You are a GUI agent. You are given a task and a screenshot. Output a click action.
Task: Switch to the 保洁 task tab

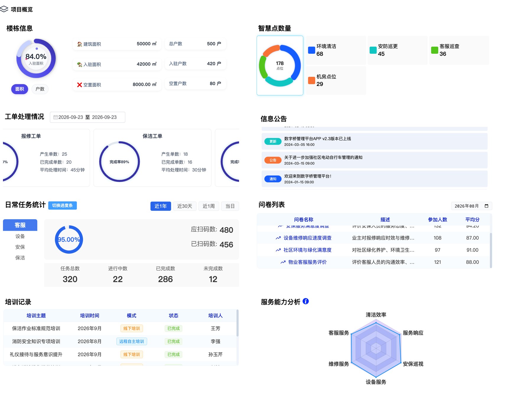click(x=20, y=258)
